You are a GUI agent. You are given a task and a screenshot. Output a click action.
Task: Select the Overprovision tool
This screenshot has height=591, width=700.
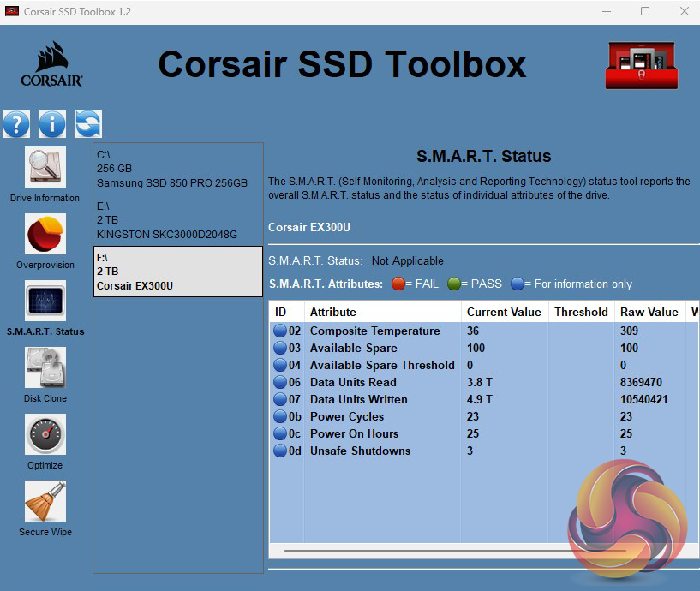pyautogui.click(x=45, y=235)
